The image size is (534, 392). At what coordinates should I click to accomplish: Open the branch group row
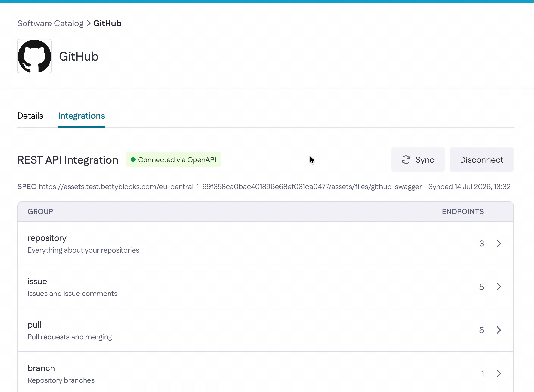pyautogui.click(x=266, y=372)
